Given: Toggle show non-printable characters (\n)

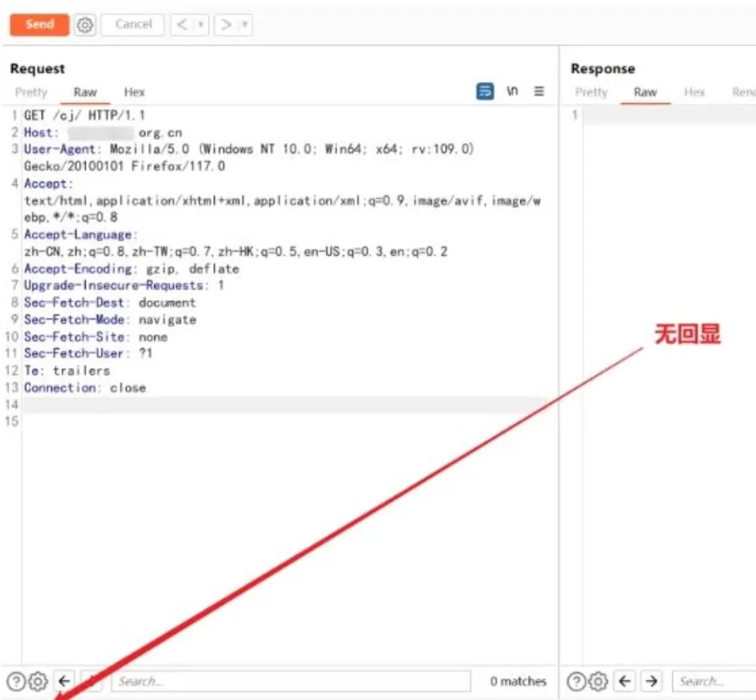Looking at the screenshot, I should click(513, 91).
